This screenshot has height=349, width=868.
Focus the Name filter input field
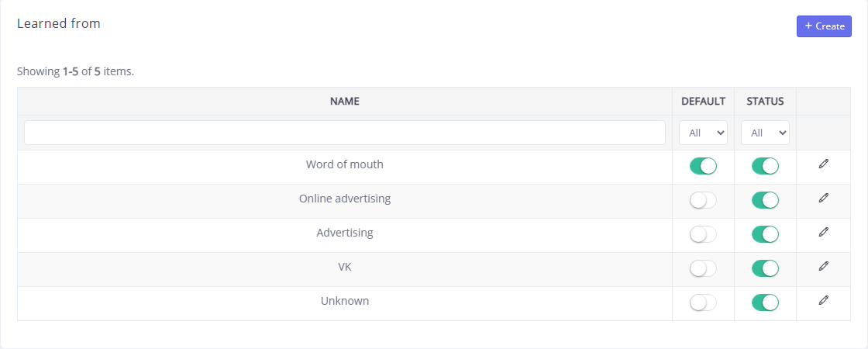pos(344,133)
